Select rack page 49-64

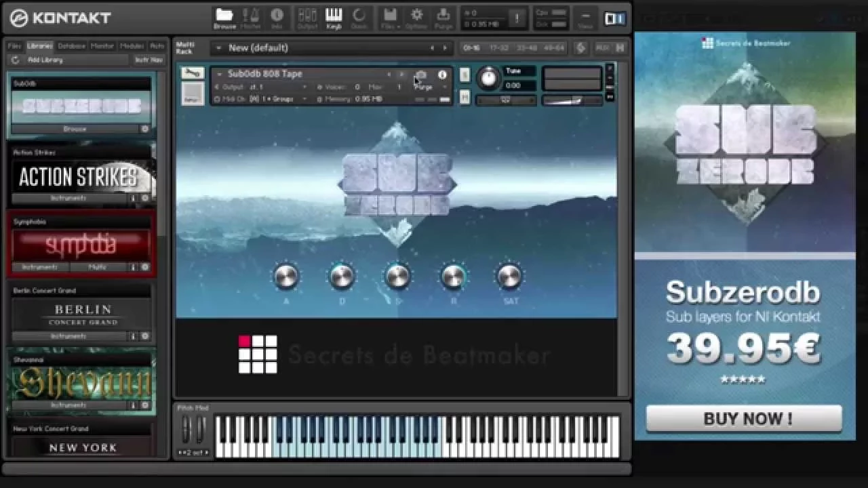(x=553, y=48)
